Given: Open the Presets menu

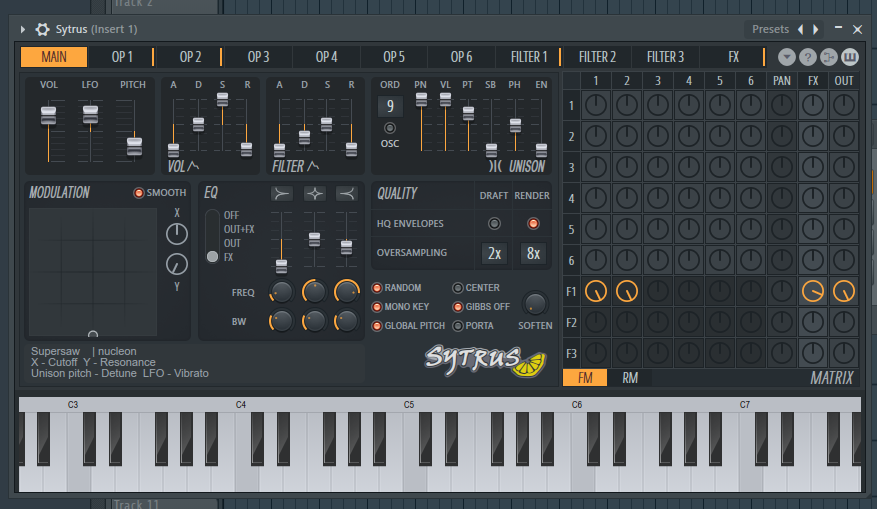Looking at the screenshot, I should point(770,29).
